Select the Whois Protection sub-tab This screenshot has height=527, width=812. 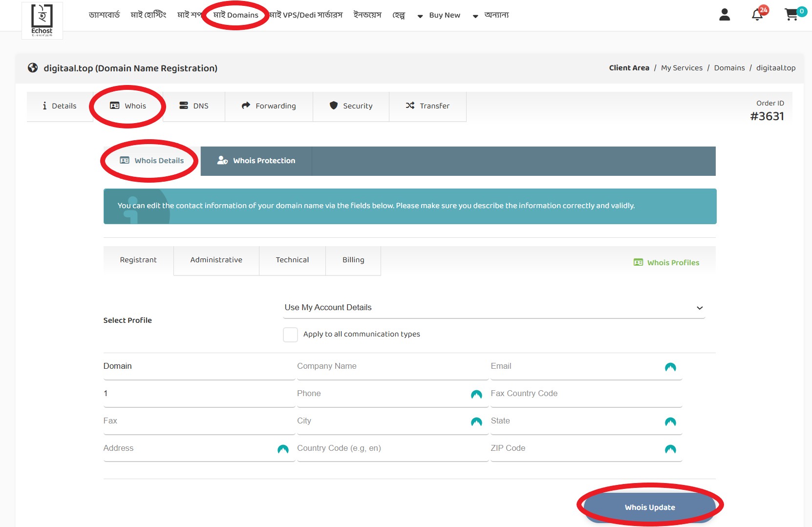pos(256,161)
